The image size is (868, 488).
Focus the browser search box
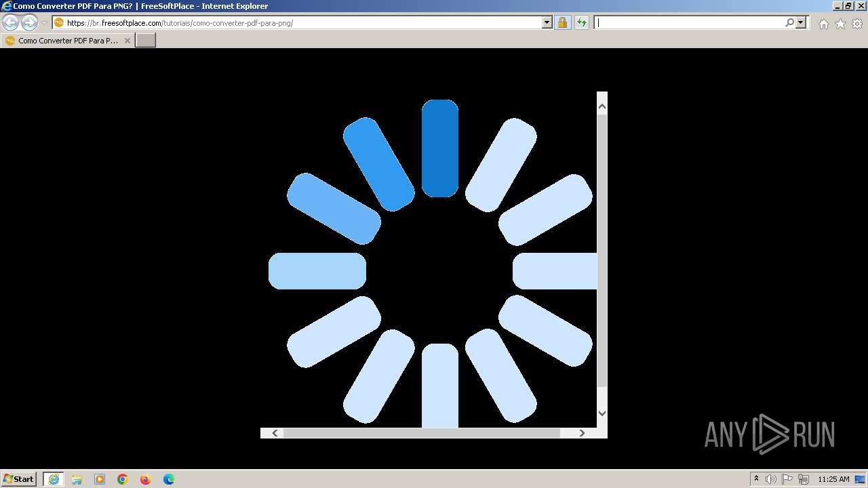[x=689, y=23]
